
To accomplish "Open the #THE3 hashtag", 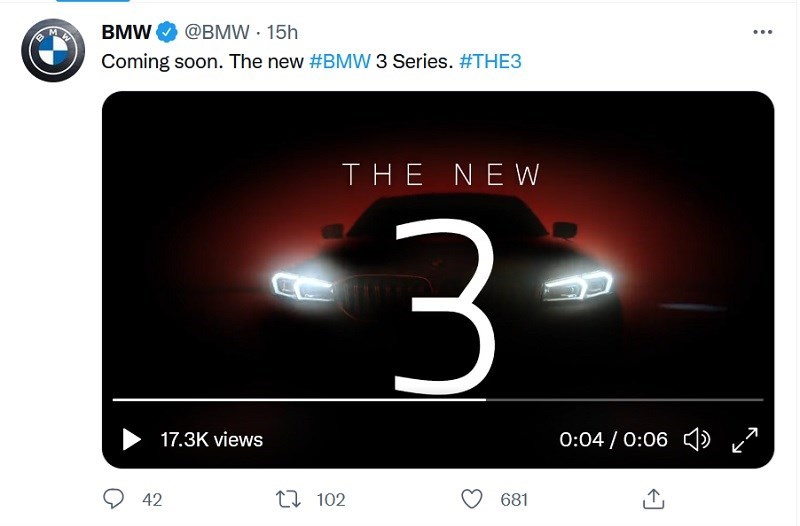I will (490, 61).
